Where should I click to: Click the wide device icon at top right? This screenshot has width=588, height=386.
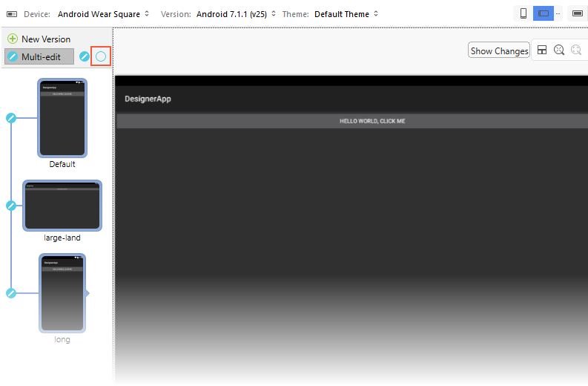coord(577,13)
